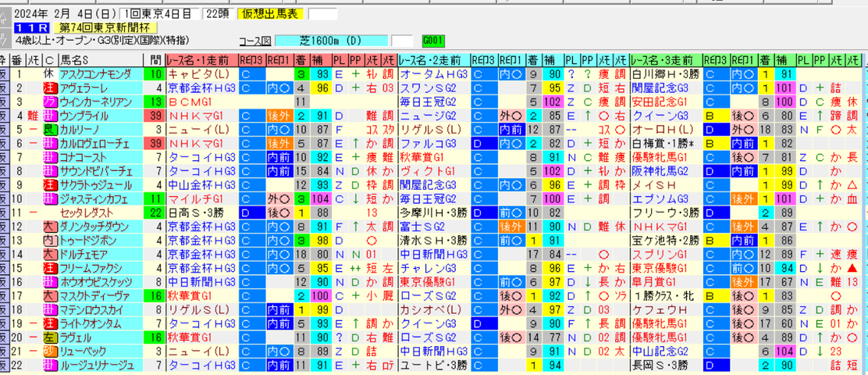This screenshot has width=868, height=375.
Task: Click the green G001 button
Action: click(432, 41)
